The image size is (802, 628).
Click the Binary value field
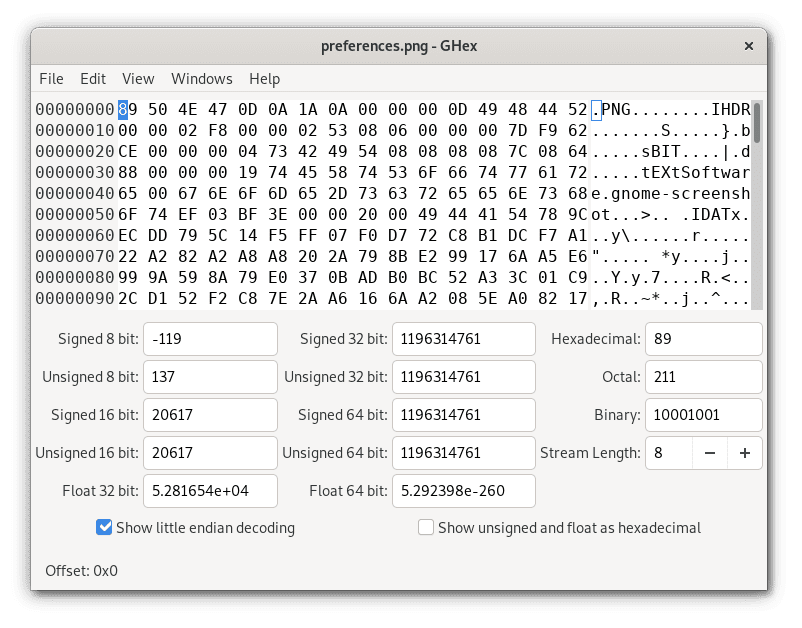pyautogui.click(x=703, y=415)
